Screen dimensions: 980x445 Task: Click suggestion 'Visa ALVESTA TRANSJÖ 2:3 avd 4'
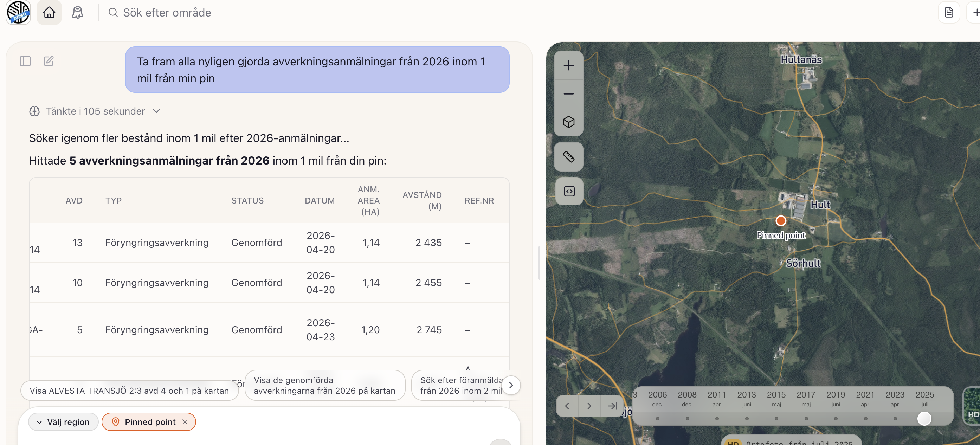(x=129, y=391)
